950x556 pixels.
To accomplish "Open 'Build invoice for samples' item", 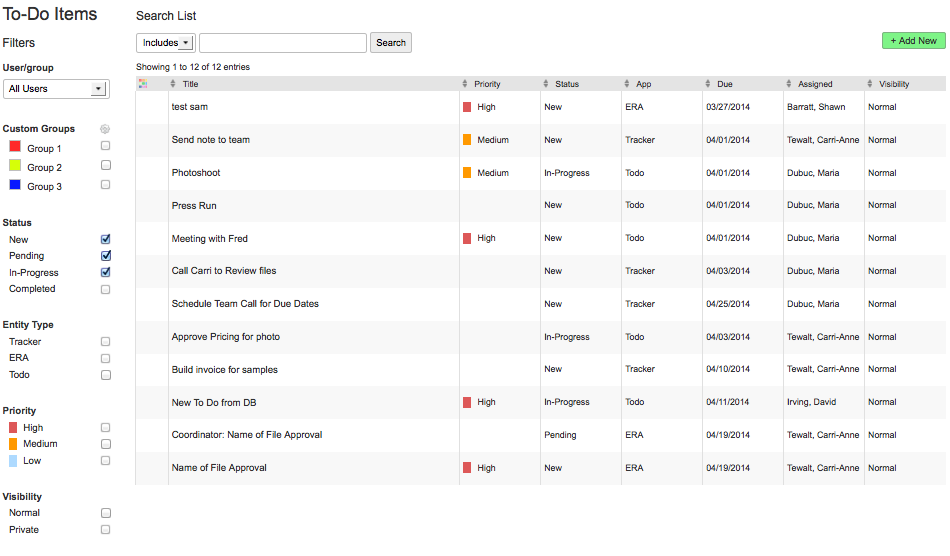I will pyautogui.click(x=224, y=369).
